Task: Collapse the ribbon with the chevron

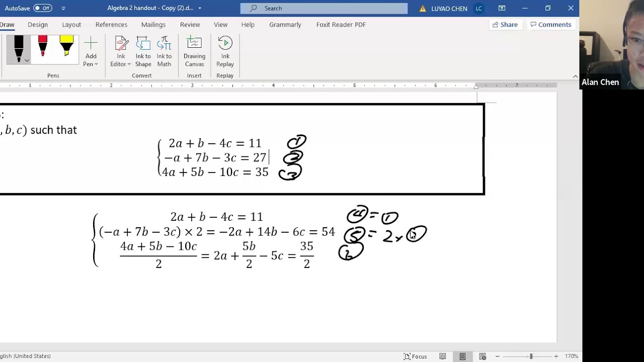Action: [x=575, y=76]
